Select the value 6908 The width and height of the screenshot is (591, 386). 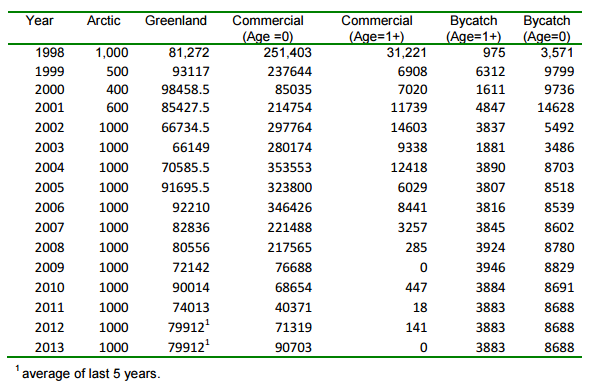coord(412,72)
